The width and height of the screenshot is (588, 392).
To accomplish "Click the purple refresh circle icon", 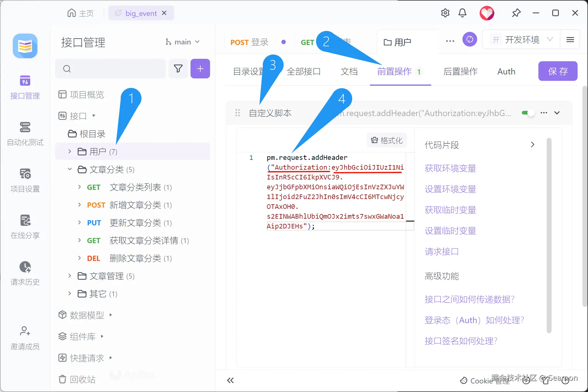I will pos(469,40).
